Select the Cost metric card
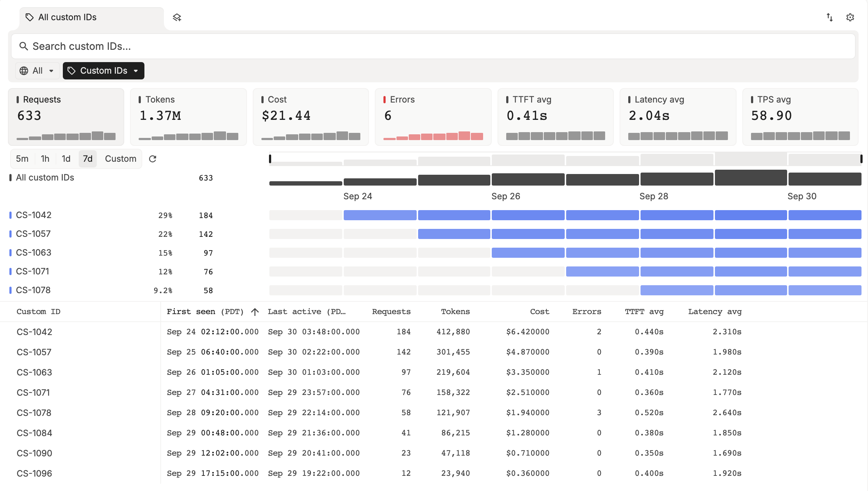 click(311, 117)
